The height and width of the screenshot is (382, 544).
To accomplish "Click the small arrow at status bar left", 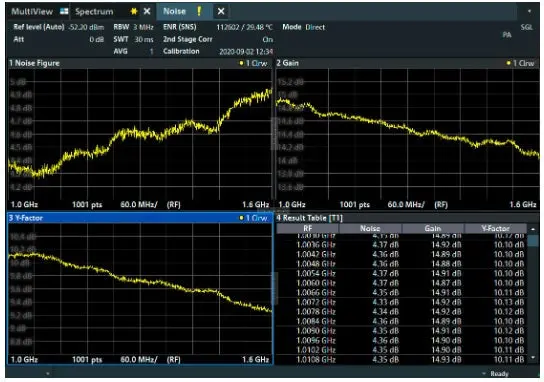I will tap(48, 374).
